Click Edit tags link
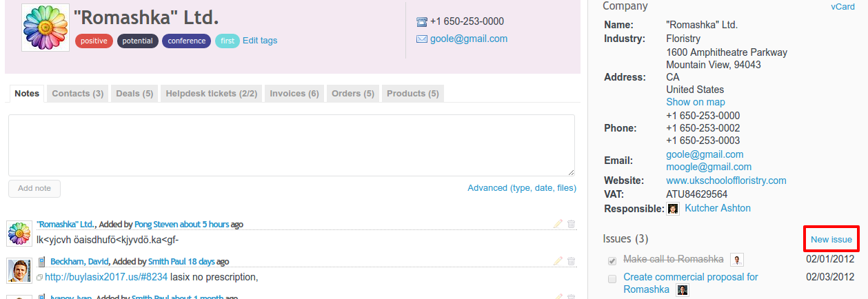The height and width of the screenshot is (299, 868). coord(260,41)
